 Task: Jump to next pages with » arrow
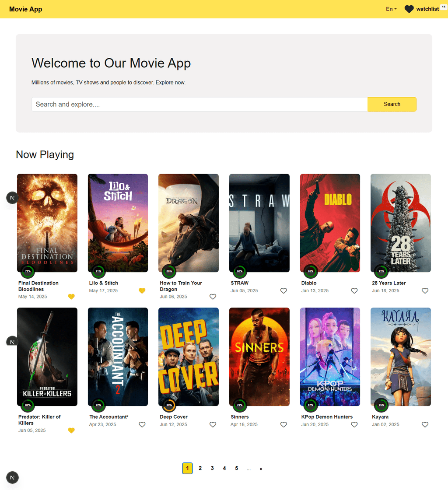[x=261, y=469]
